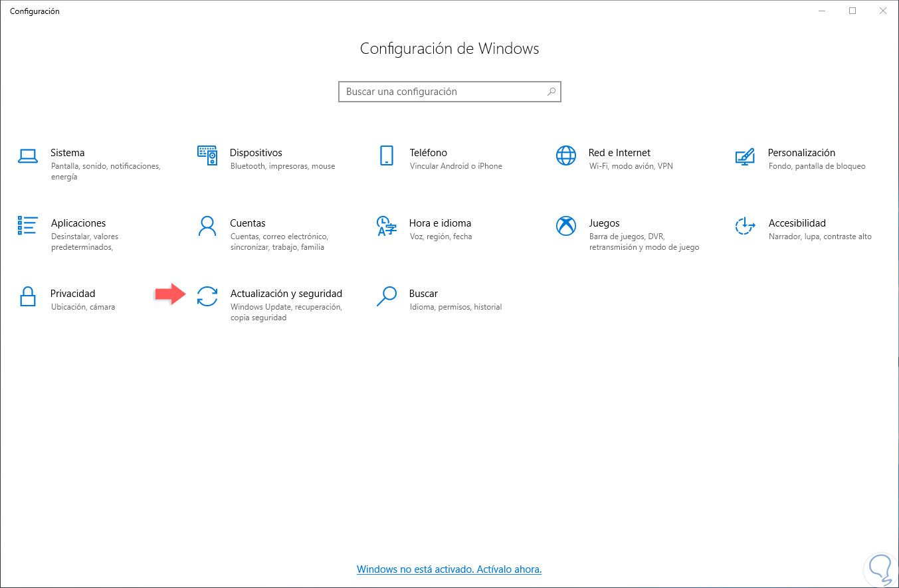899x588 pixels.
Task: Open the Actualización y seguridad sync icon
Action: click(207, 296)
